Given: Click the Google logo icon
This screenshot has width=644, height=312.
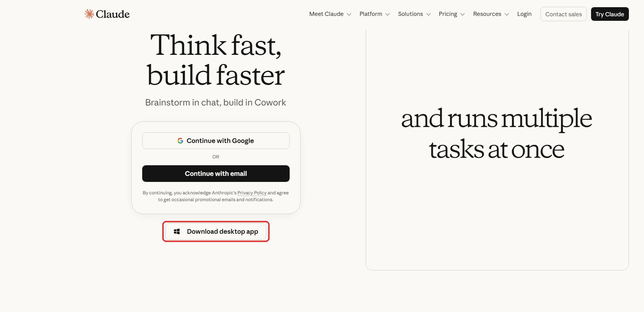Looking at the screenshot, I should tap(180, 141).
